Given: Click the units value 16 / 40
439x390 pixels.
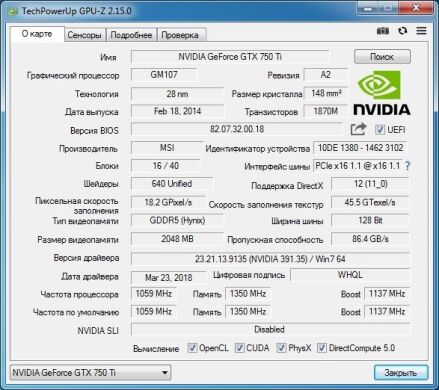Looking at the screenshot, I should [166, 166].
